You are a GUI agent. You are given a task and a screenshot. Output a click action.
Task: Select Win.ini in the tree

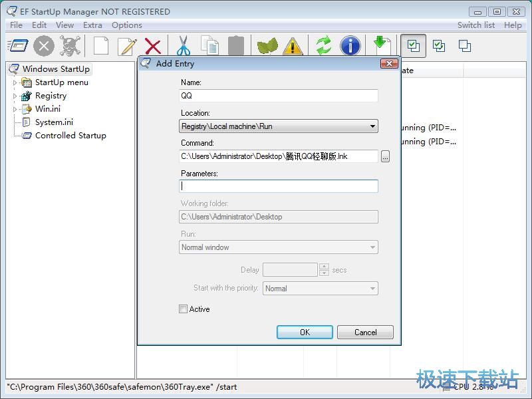tap(48, 109)
